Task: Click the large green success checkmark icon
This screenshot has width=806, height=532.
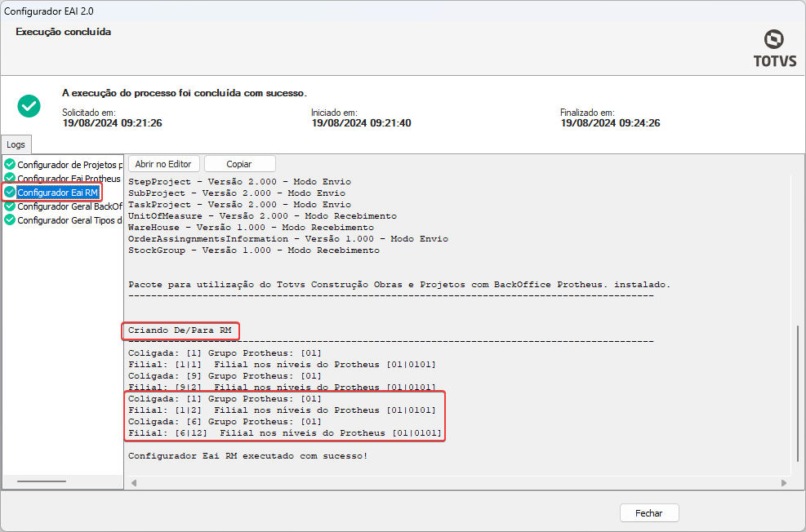Action: pos(29,106)
